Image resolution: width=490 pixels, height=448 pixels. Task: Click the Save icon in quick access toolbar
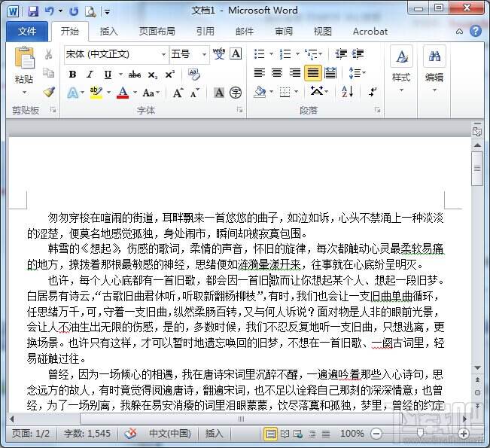[32, 11]
